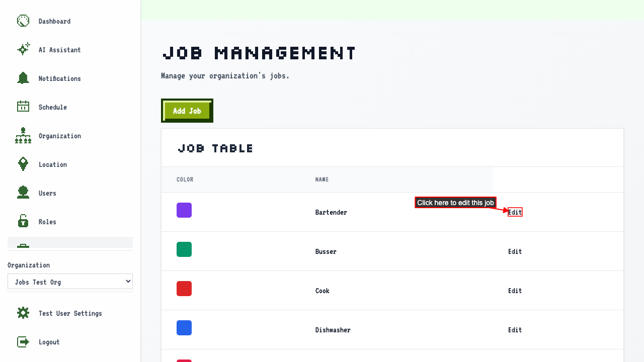Open the Notifications menu item
The height and width of the screenshot is (362, 644).
[x=59, y=78]
